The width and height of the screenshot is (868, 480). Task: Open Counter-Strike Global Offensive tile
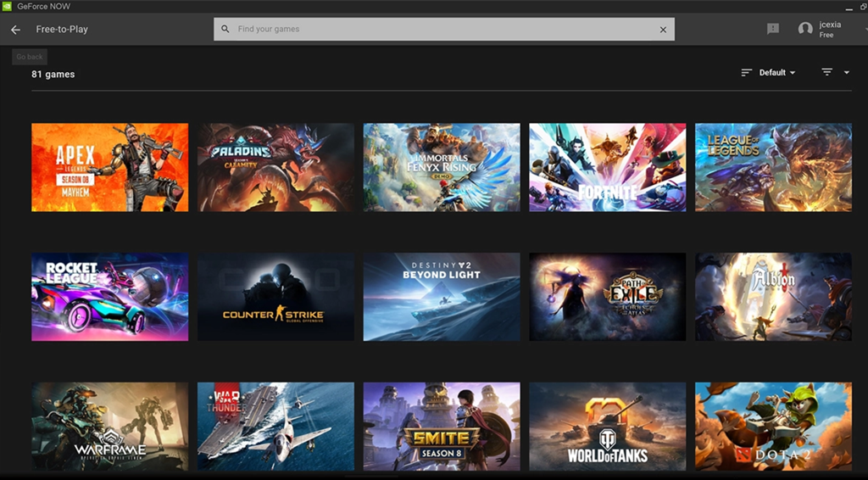pyautogui.click(x=275, y=297)
